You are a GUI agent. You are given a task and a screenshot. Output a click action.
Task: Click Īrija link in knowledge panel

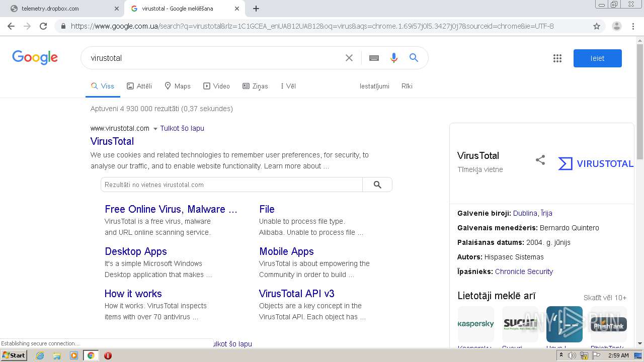(x=546, y=213)
